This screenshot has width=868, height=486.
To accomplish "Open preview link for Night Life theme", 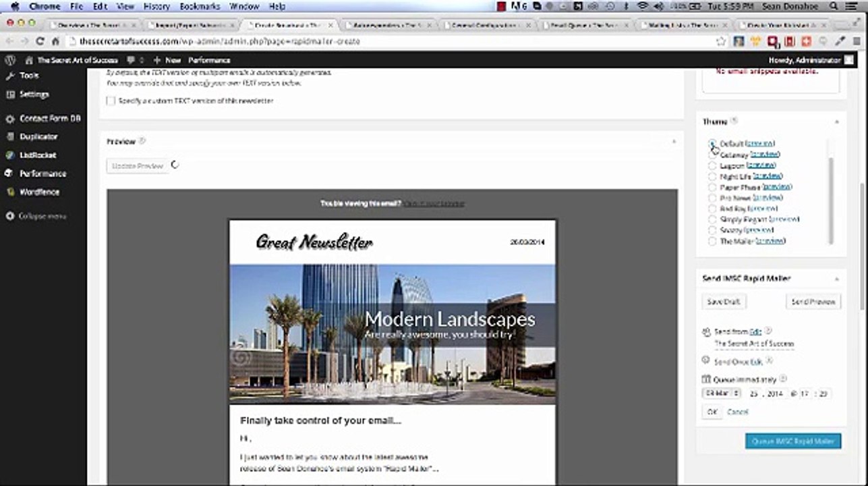I will coord(768,176).
